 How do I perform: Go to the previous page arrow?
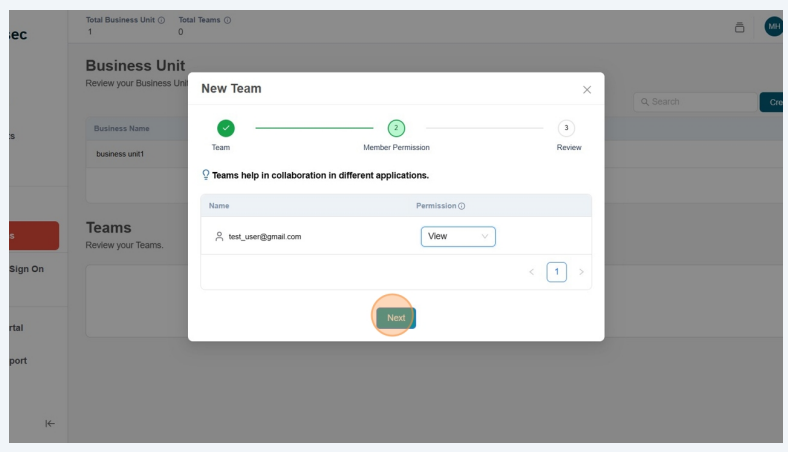pyautogui.click(x=532, y=272)
